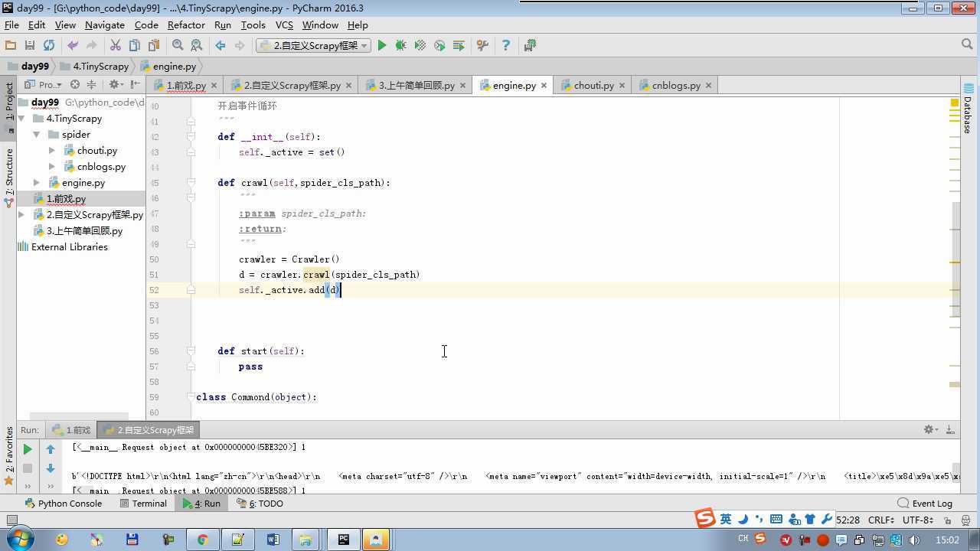
Task: Click the Profile run icon in toolbar
Action: [x=439, y=46]
